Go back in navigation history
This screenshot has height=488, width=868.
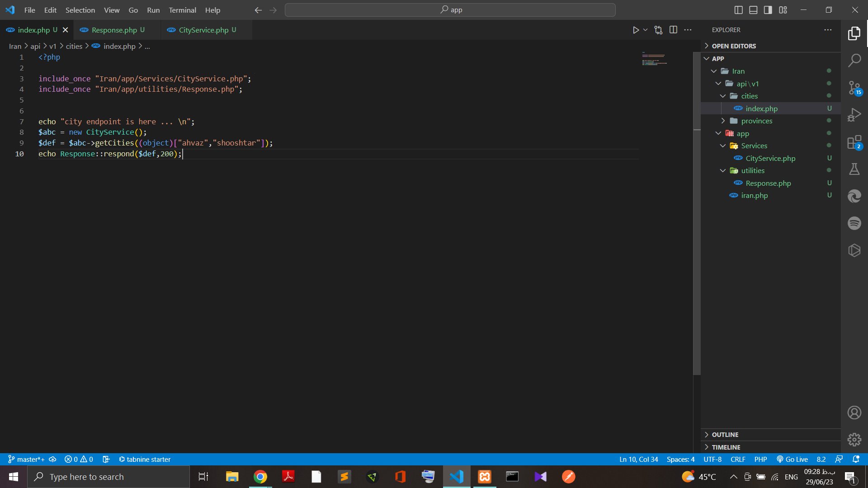tap(258, 10)
